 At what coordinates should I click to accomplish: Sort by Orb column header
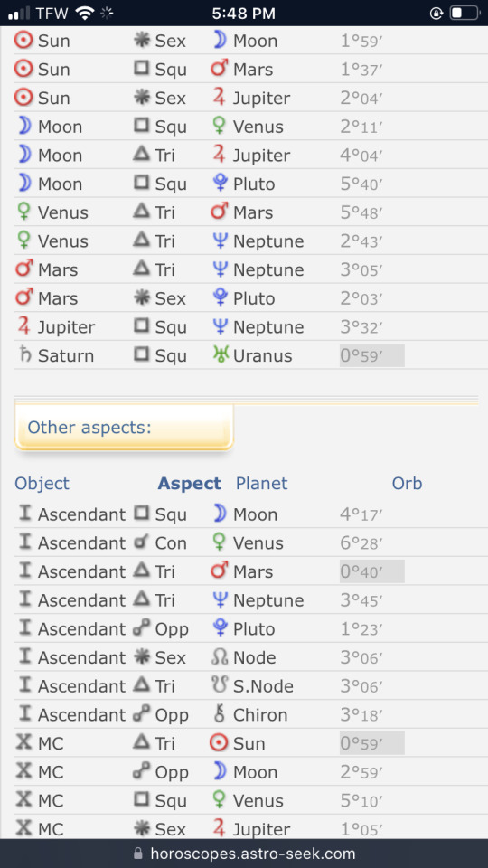click(407, 483)
